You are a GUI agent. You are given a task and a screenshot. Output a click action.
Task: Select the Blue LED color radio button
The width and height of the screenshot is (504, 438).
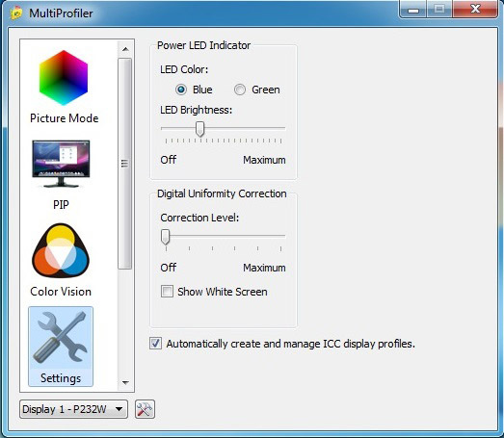click(181, 90)
